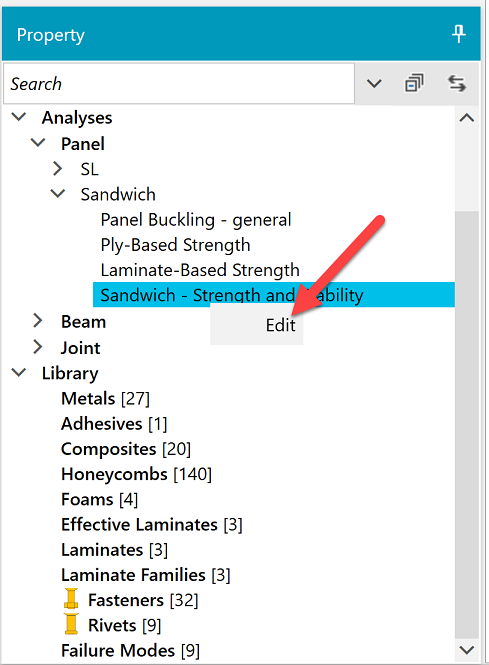Viewport: 489px width, 665px height.
Task: Expand the Joint node
Action: [38, 347]
